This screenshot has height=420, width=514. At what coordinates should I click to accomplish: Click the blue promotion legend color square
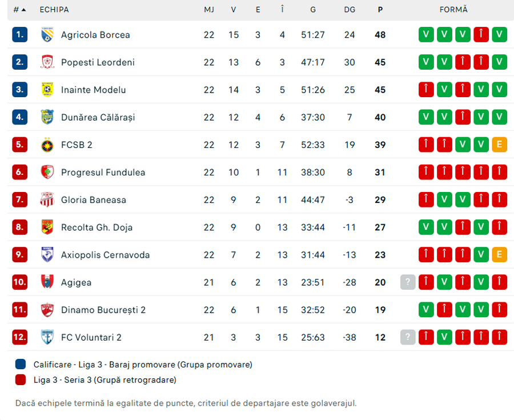coord(21,365)
